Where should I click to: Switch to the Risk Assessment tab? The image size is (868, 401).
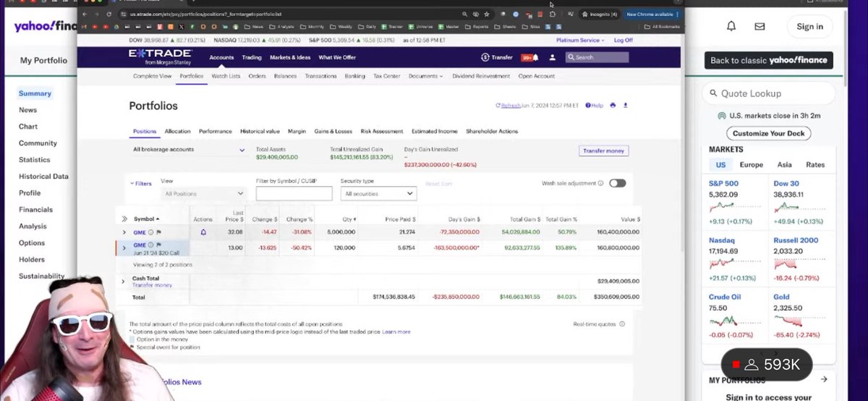pyautogui.click(x=382, y=131)
